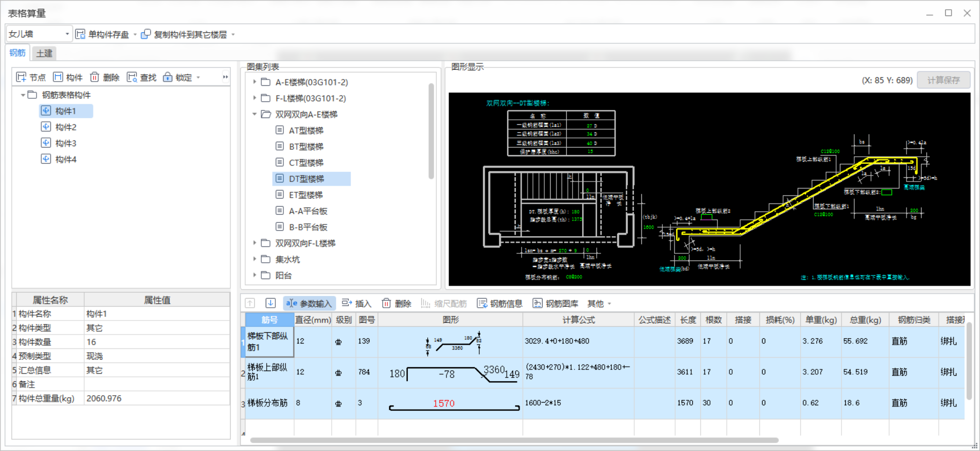This screenshot has height=451, width=980.
Task: Collapse the 双网双向A-E楼梯 folder
Action: tap(254, 114)
